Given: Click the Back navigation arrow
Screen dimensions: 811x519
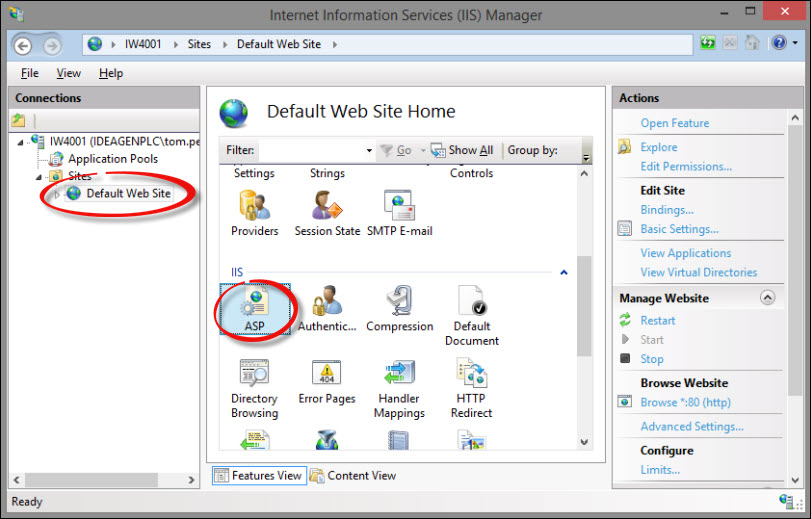Looking at the screenshot, I should (x=23, y=46).
